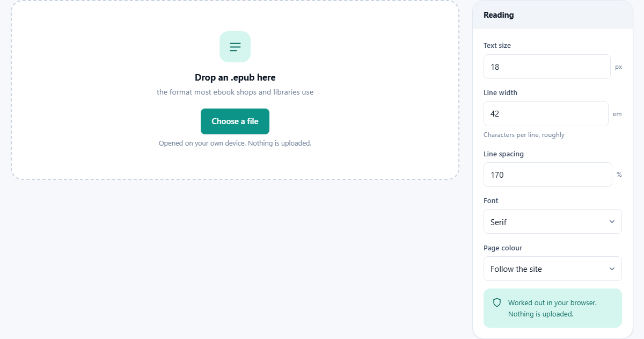Click the Line width label
The width and height of the screenshot is (644, 339).
point(500,92)
